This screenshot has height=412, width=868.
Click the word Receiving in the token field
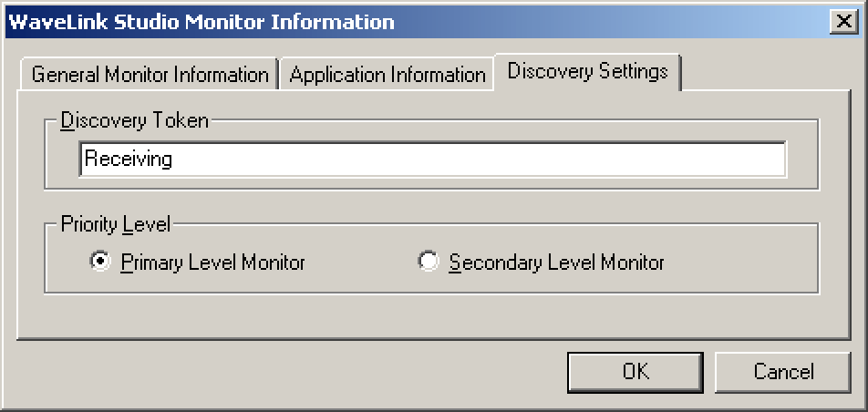pyautogui.click(x=129, y=160)
